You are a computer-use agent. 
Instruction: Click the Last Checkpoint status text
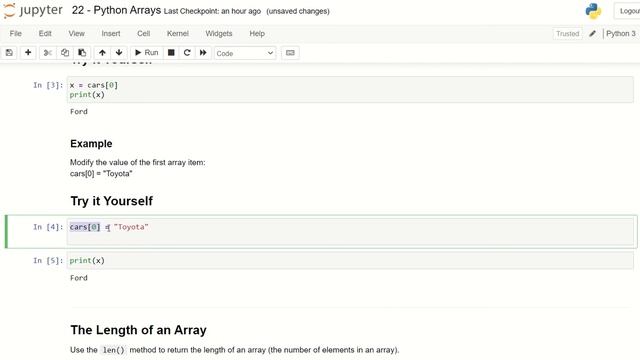212,11
